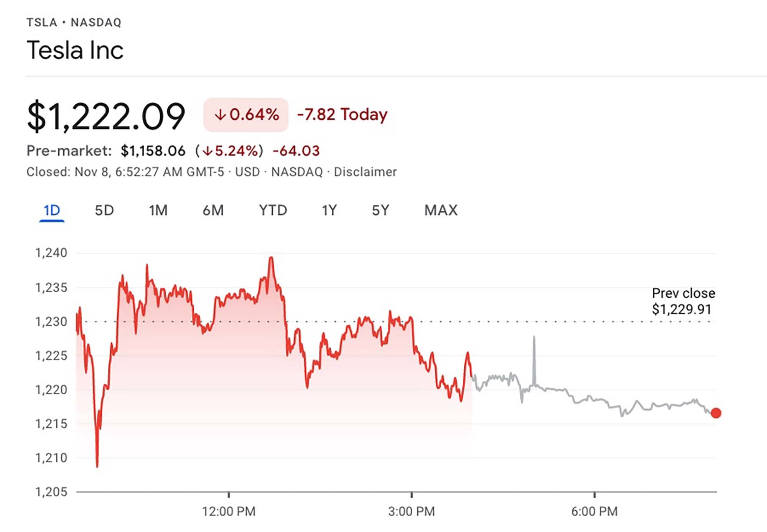This screenshot has width=767, height=532.
Task: Click the 12:00 PM time axis label
Action: [229, 511]
